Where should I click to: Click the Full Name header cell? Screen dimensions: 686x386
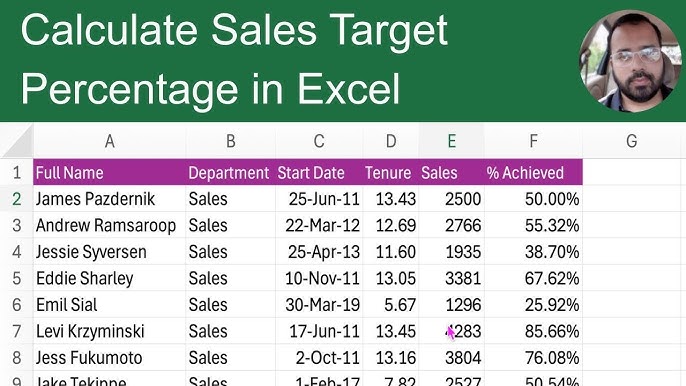click(x=110, y=172)
